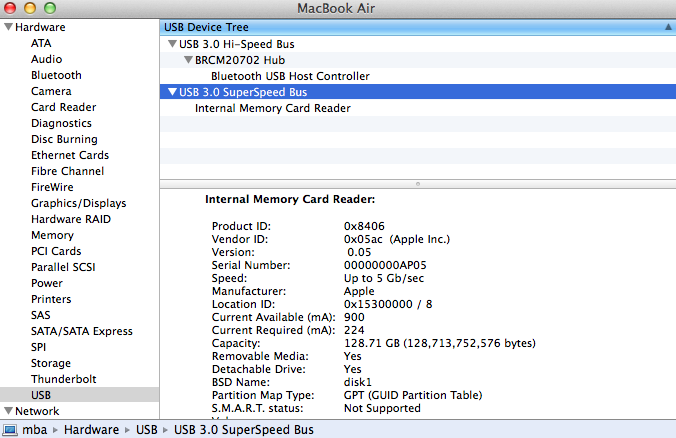The image size is (676, 438).
Task: Collapse the Network section triangle
Action: (8, 411)
